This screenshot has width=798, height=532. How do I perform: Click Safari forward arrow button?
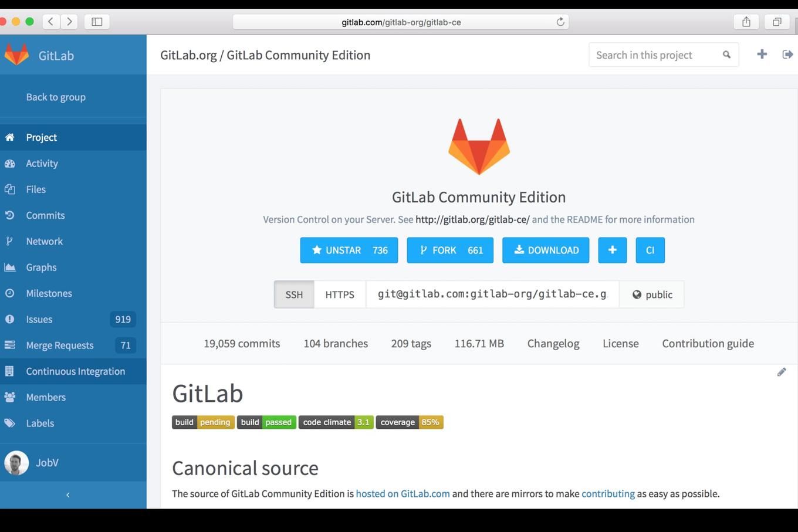(x=69, y=22)
